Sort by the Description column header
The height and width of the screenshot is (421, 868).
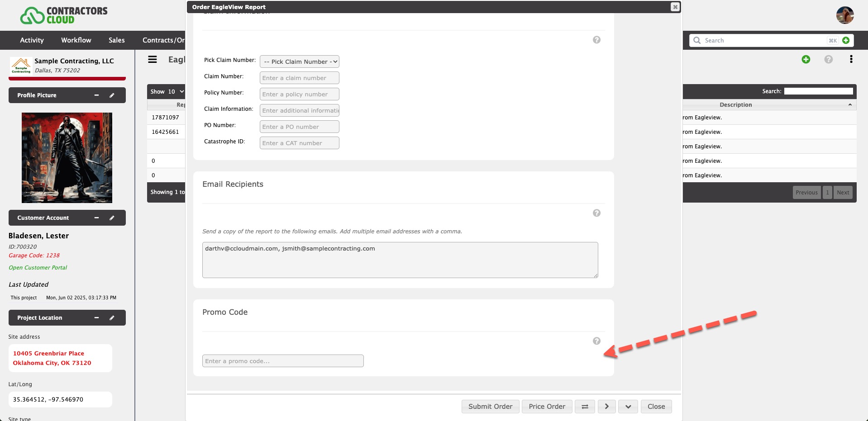coord(769,104)
